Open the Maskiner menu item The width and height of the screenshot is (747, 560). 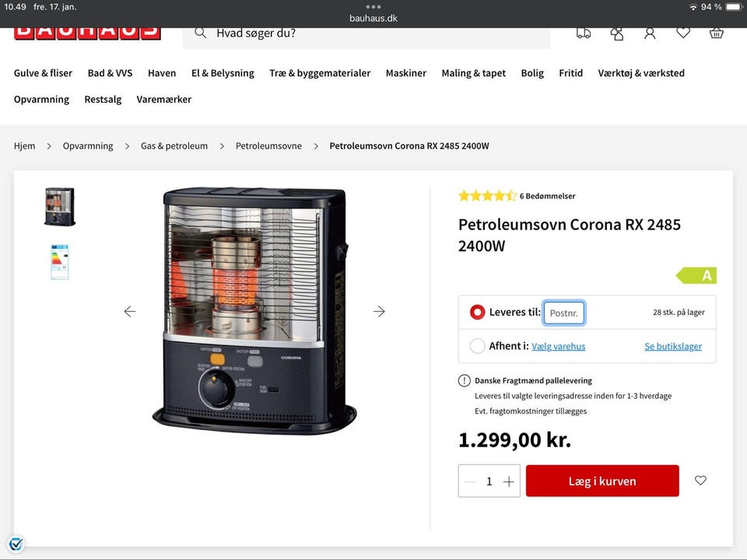click(x=406, y=73)
